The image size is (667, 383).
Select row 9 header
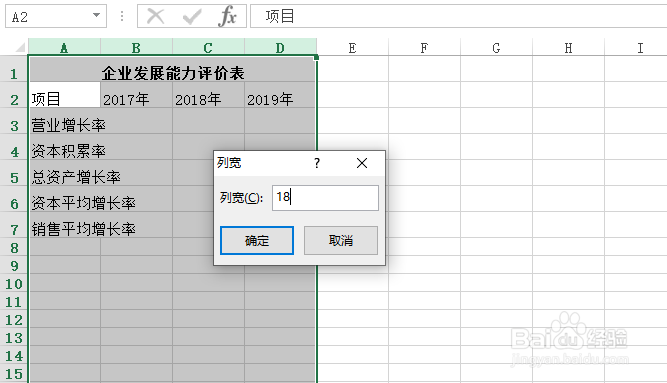pos(14,265)
